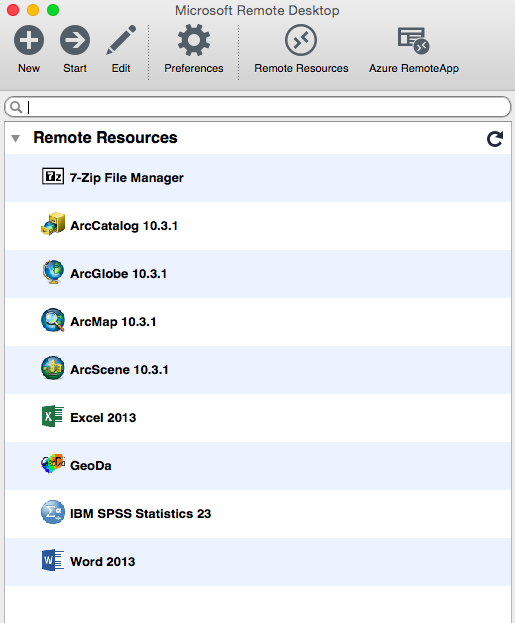This screenshot has width=515, height=623.
Task: Select the ArcGlobe 10.3.1 globe icon
Action: pos(53,272)
